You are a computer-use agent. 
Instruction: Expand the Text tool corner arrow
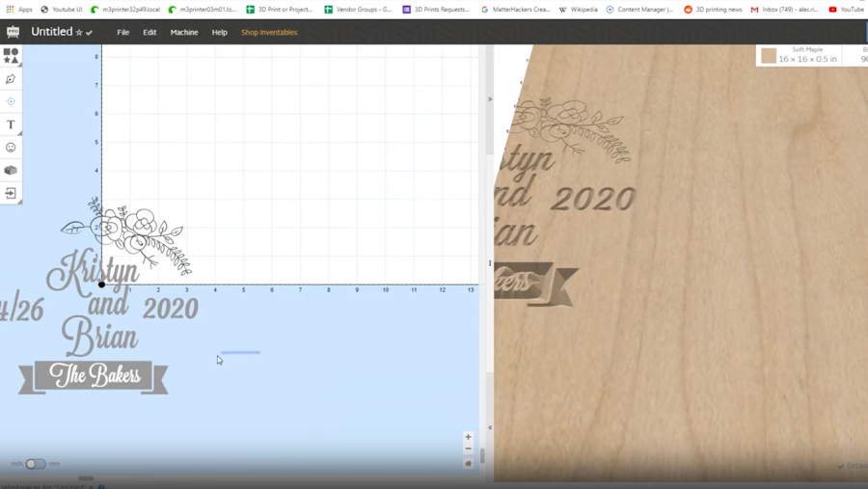20,133
